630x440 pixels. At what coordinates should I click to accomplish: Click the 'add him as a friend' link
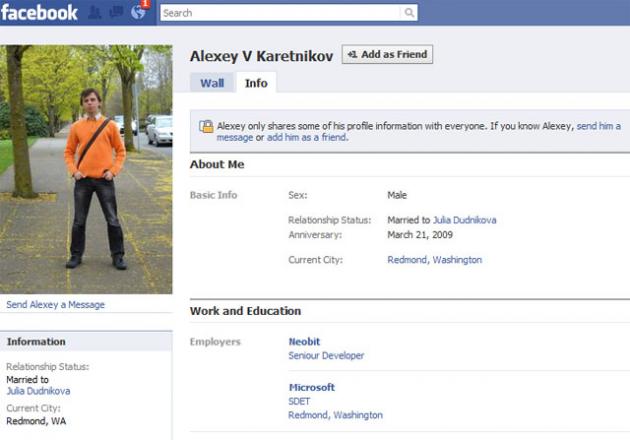(307, 137)
